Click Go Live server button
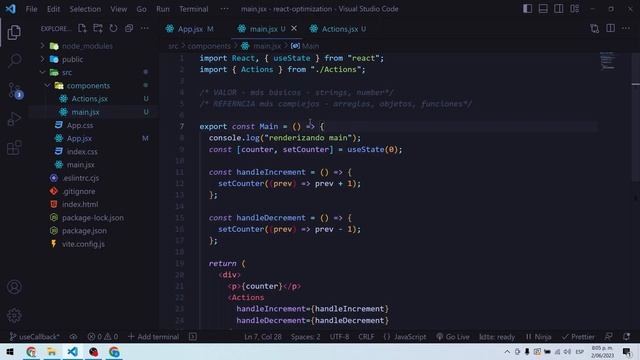This screenshot has width=640, height=360. click(453, 337)
